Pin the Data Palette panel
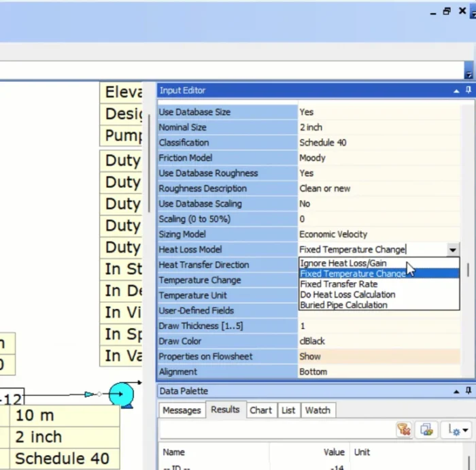The image size is (476, 470). pos(469,391)
